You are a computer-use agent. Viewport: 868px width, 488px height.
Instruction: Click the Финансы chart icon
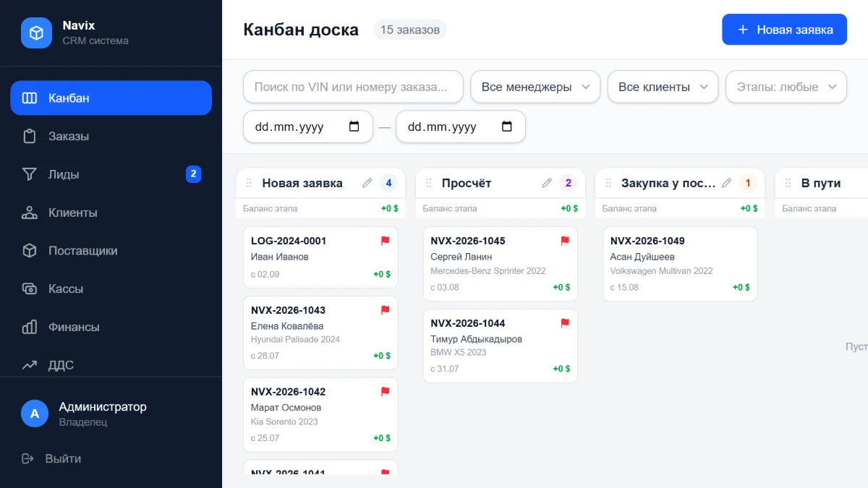(30, 327)
